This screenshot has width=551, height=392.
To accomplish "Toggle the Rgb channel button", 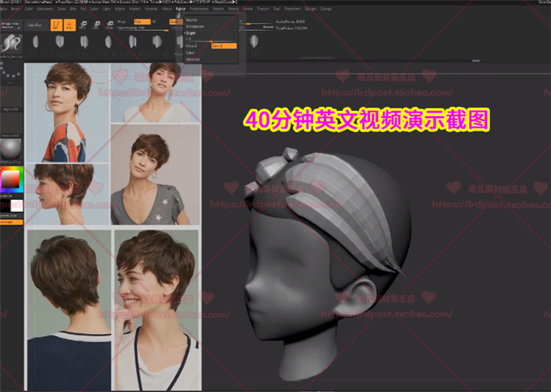I will 143,22.
